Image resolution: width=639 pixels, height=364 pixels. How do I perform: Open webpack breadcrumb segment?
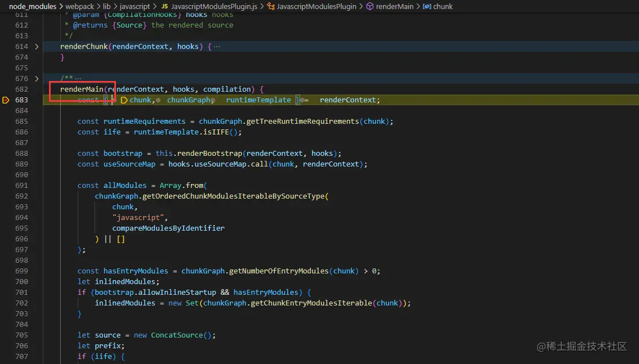pyautogui.click(x=80, y=7)
